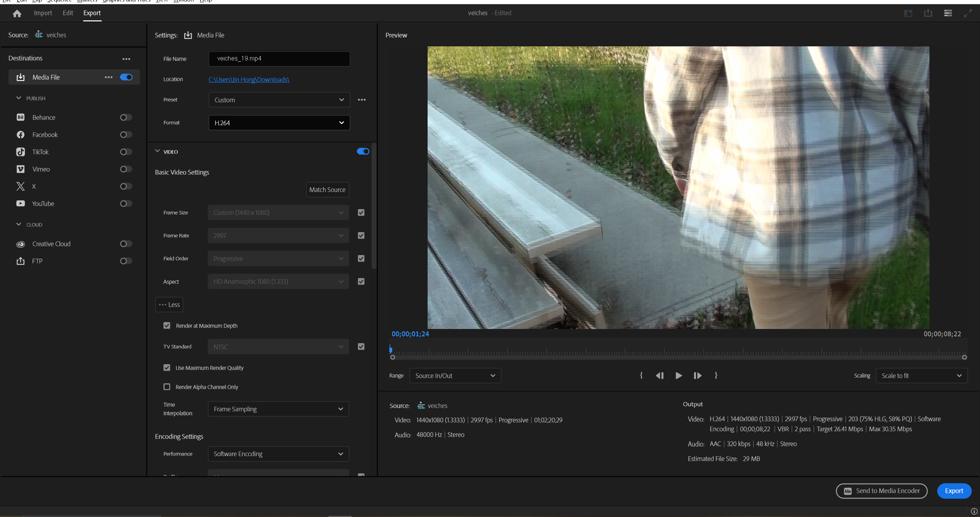Select the Behance publish destination icon
The width and height of the screenshot is (980, 517).
tap(20, 117)
